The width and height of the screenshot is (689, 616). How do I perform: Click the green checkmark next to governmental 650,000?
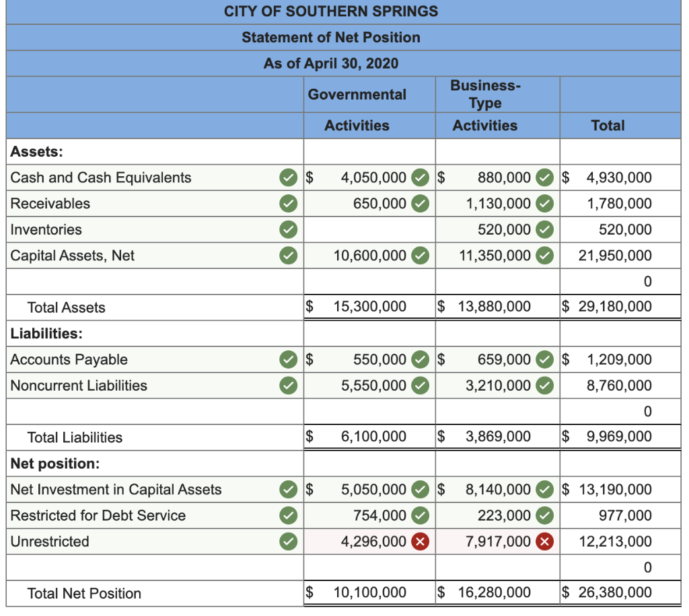(420, 203)
